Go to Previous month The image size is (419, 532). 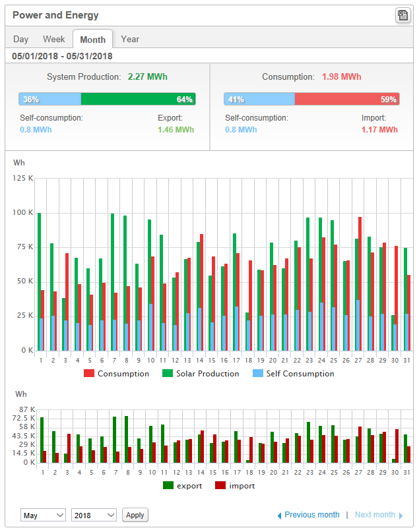click(311, 515)
